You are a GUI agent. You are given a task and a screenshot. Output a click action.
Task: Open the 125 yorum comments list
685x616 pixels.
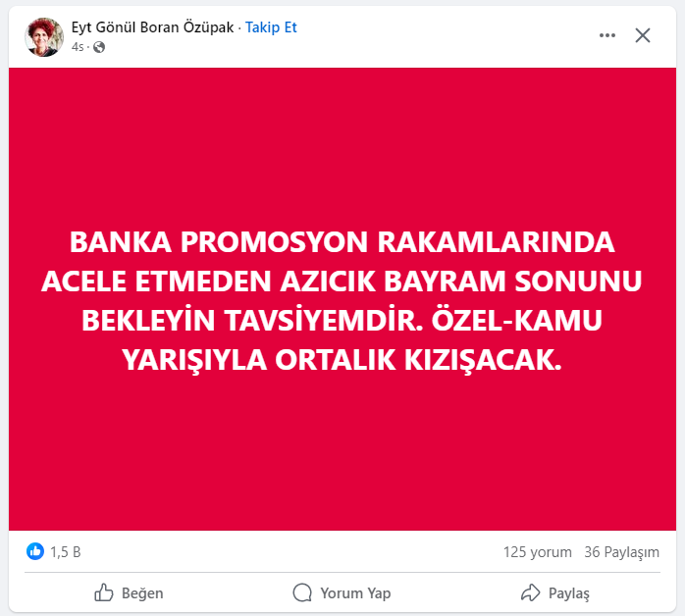(538, 552)
